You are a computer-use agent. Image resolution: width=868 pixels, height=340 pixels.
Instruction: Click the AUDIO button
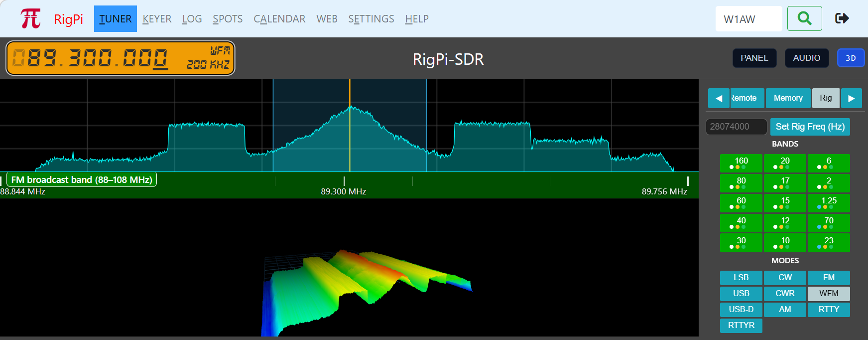(x=807, y=58)
